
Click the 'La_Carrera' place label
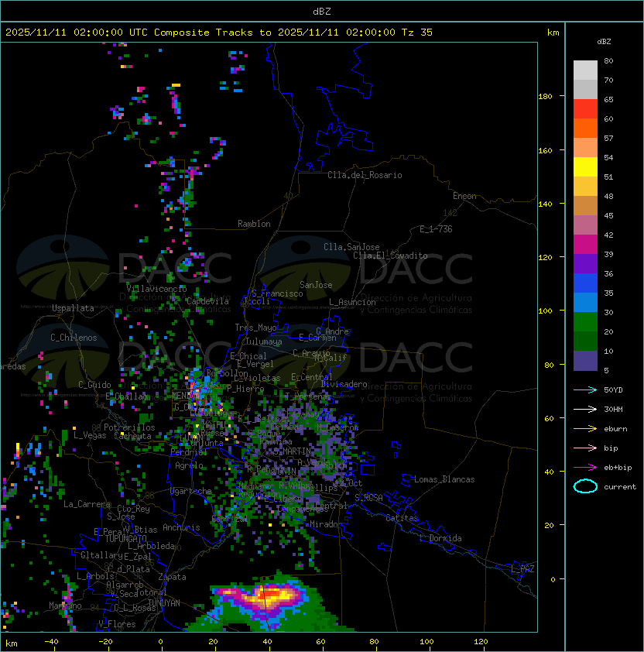click(87, 504)
